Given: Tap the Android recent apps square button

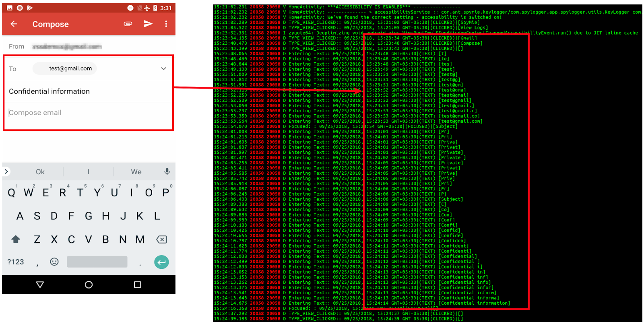Looking at the screenshot, I should pyautogui.click(x=138, y=285).
